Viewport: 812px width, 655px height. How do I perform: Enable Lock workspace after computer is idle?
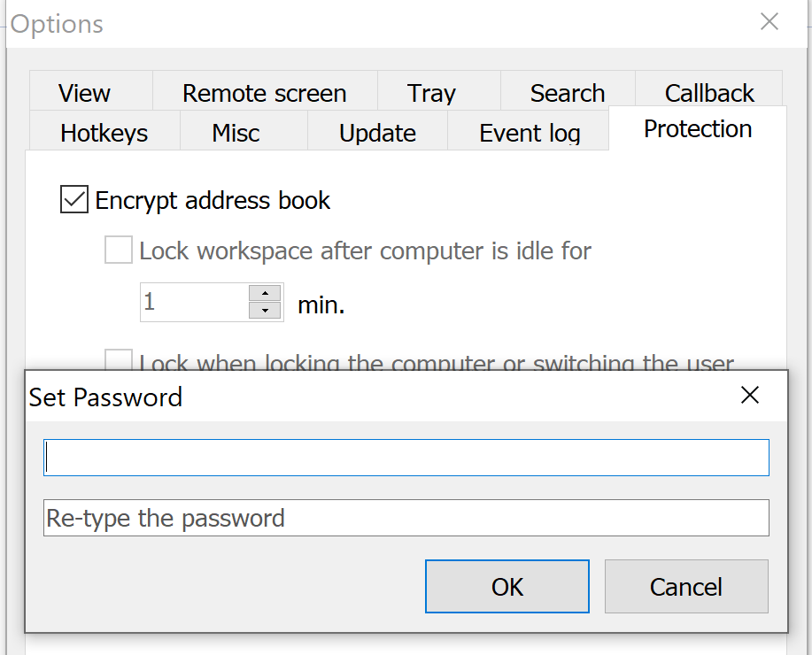pos(118,250)
